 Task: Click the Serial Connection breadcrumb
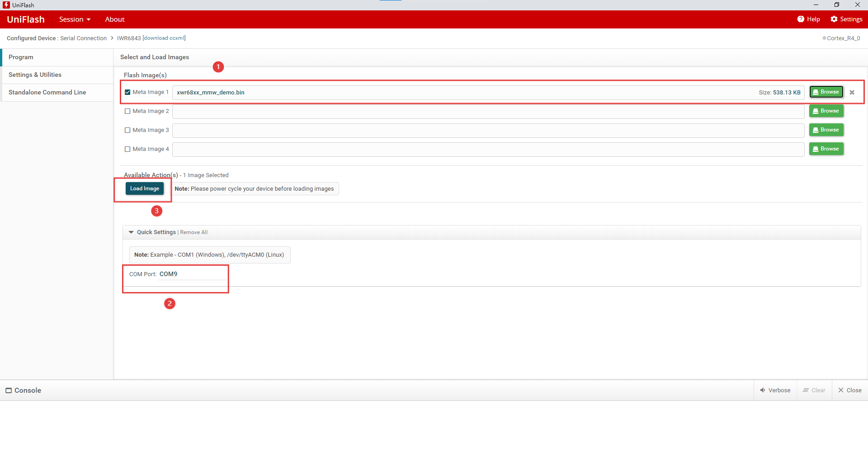[84, 38]
